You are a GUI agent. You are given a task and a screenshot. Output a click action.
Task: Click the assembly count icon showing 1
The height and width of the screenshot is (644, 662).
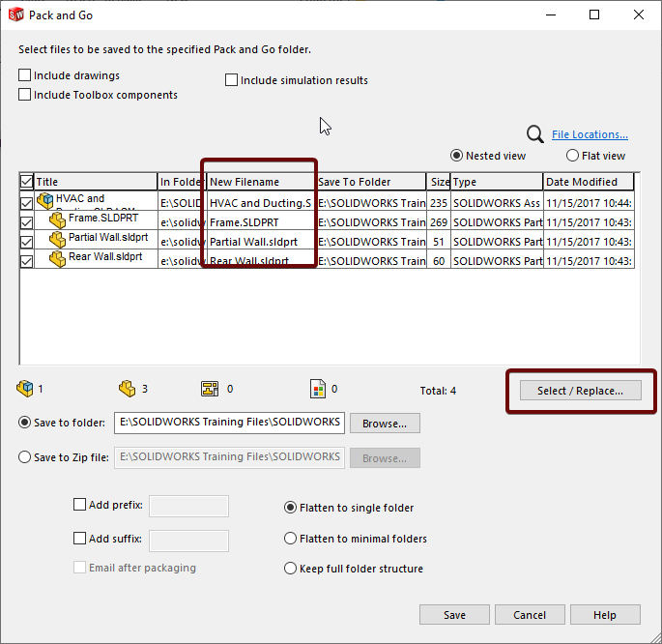point(24,389)
